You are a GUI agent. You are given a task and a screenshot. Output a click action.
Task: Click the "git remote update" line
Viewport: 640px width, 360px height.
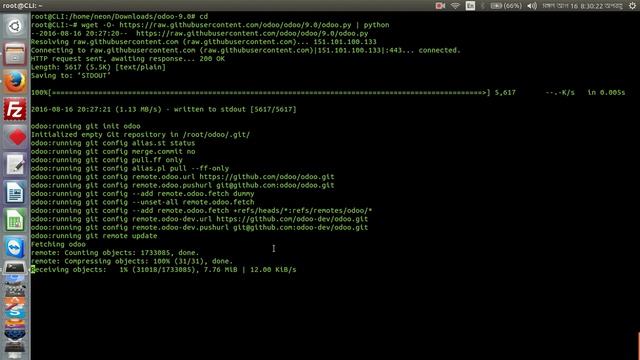[x=94, y=236]
